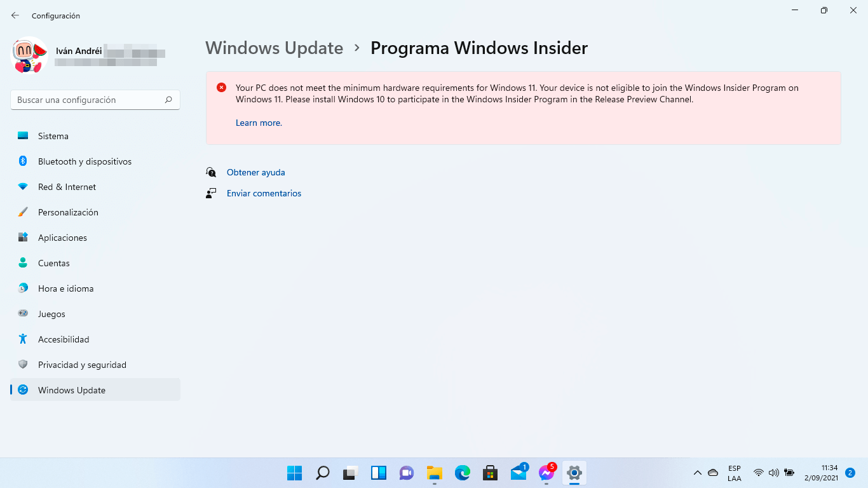This screenshot has height=488, width=868.
Task: Select the Accesibilidad figure icon
Action: pyautogui.click(x=23, y=339)
